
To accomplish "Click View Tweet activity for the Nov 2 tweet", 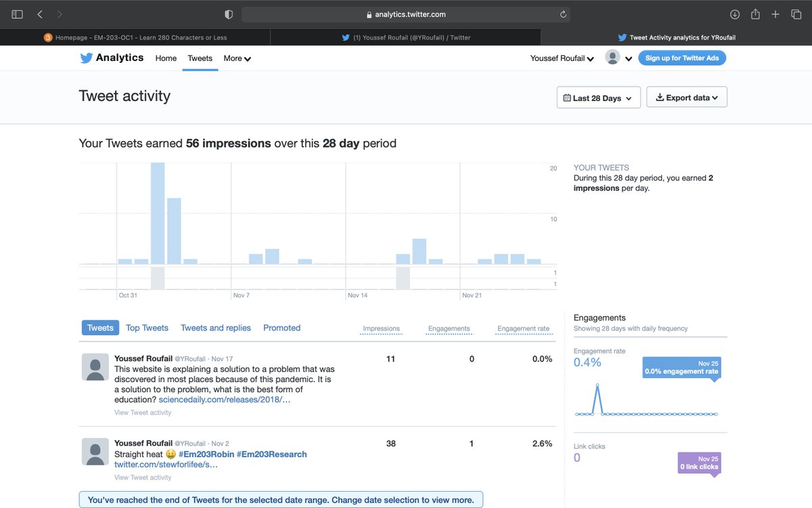I will [x=143, y=478].
